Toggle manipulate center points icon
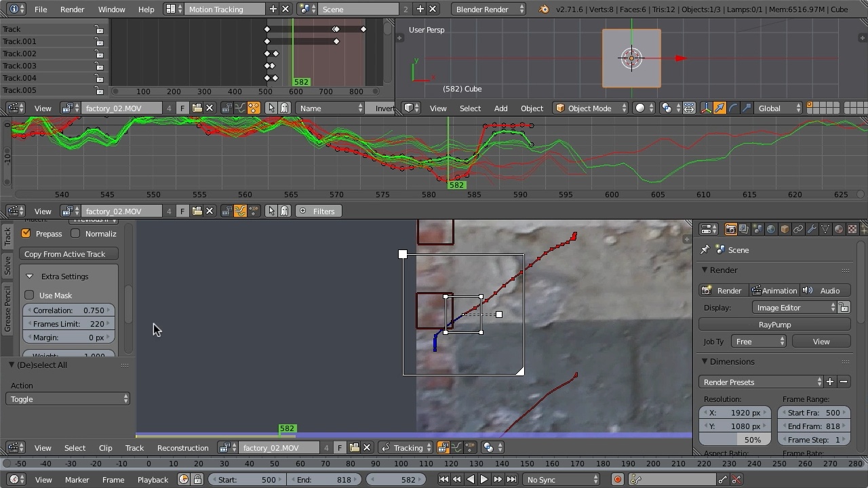The image size is (868, 488). [689, 108]
